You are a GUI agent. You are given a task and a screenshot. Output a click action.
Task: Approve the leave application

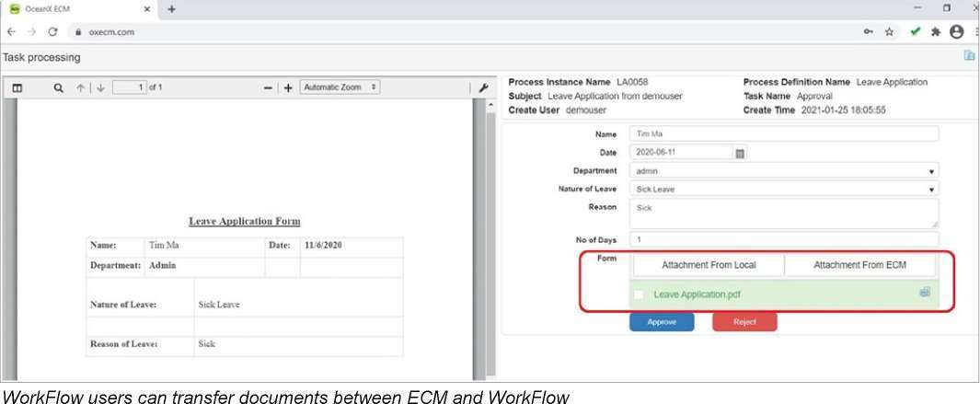(662, 322)
